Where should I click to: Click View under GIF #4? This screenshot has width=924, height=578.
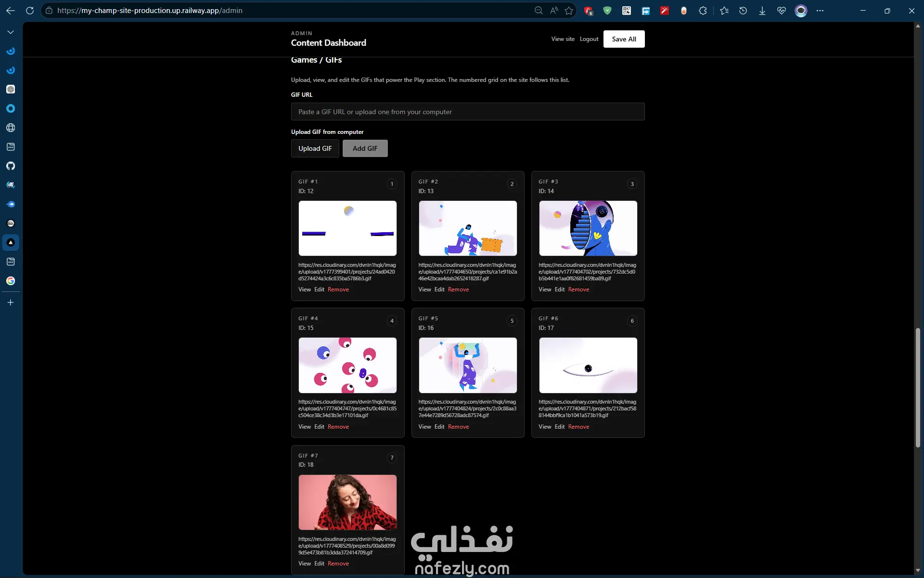[x=305, y=427]
